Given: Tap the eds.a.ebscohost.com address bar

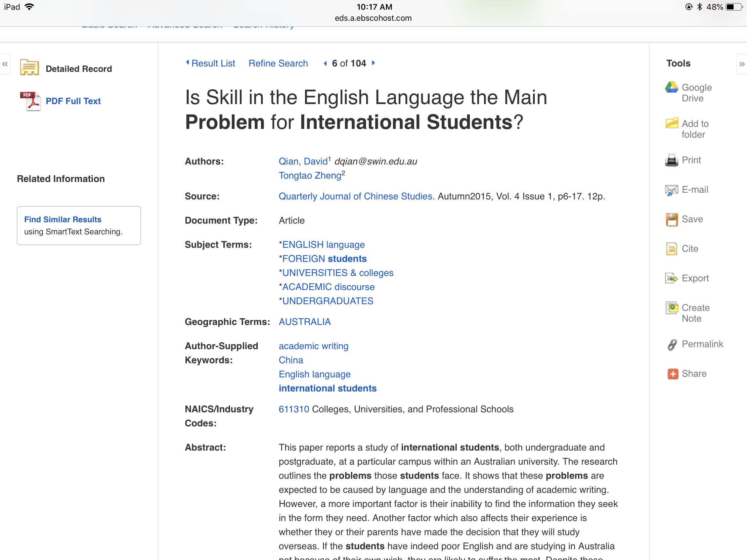Looking at the screenshot, I should tap(373, 18).
